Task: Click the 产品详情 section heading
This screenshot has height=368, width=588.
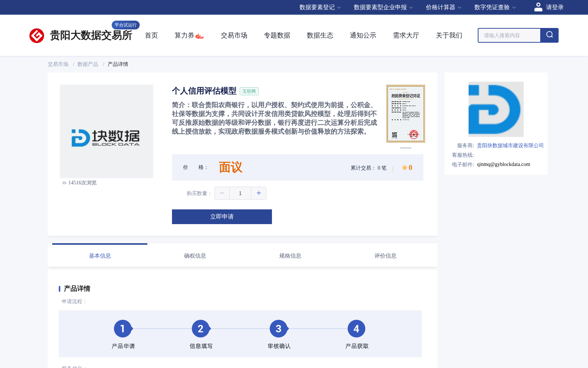Action: [x=77, y=289]
